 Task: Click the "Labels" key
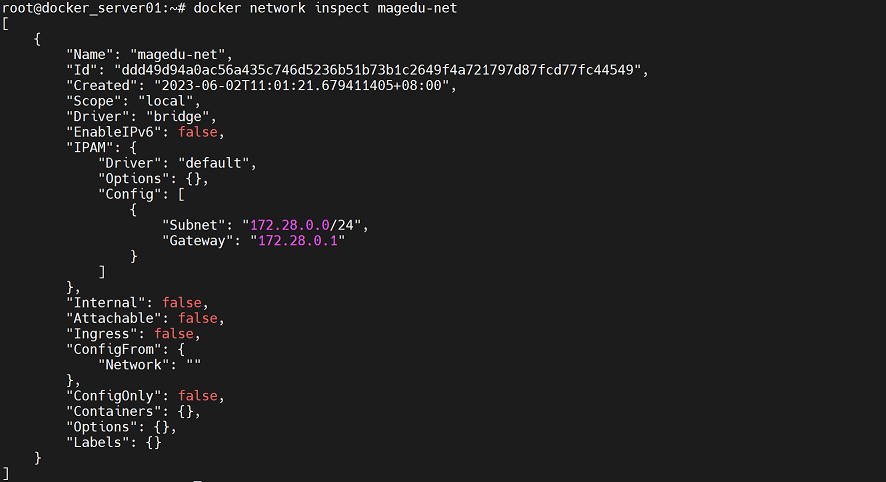pyautogui.click(x=98, y=442)
